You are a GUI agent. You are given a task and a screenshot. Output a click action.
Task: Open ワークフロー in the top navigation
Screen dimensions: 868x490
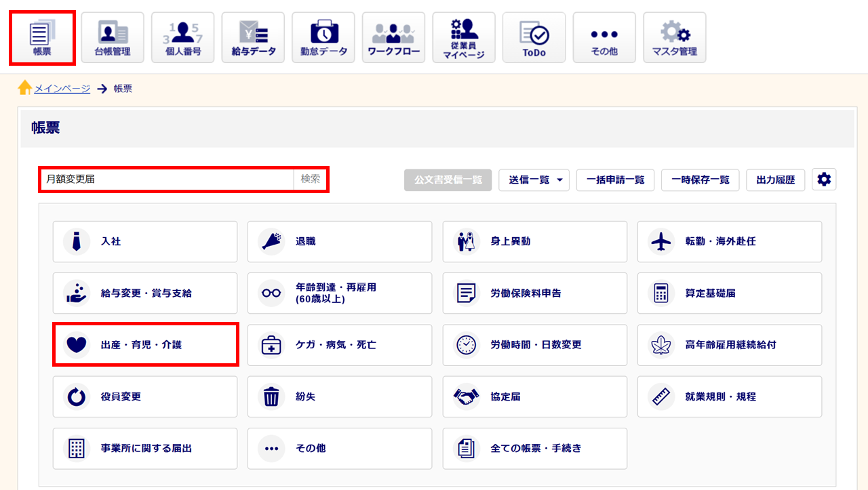pyautogui.click(x=394, y=38)
